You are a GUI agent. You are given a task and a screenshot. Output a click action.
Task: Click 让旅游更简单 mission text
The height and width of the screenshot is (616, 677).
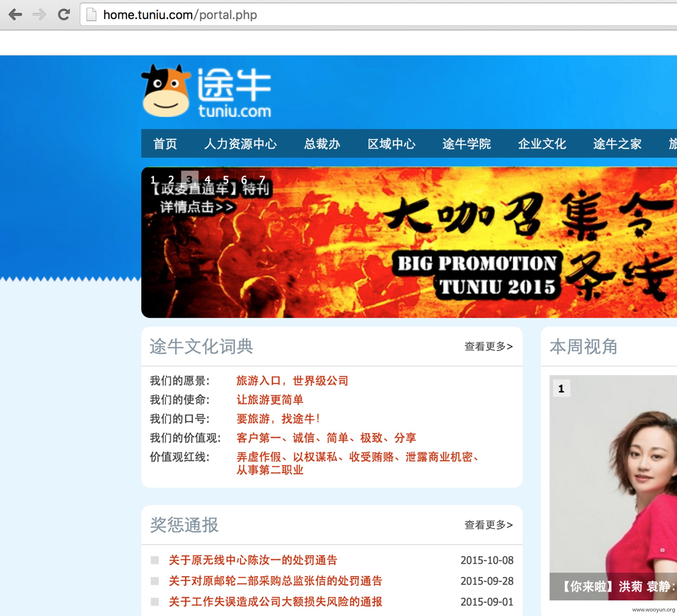[x=270, y=400]
